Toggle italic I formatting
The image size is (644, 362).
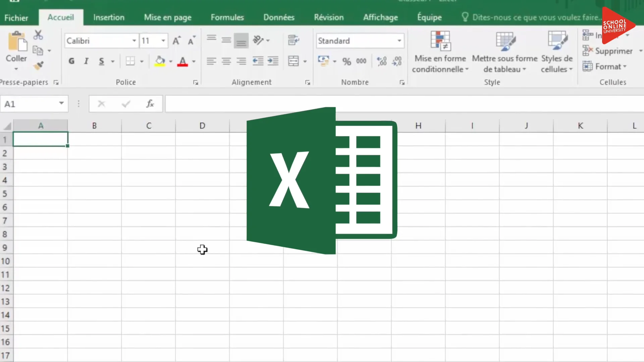click(87, 61)
